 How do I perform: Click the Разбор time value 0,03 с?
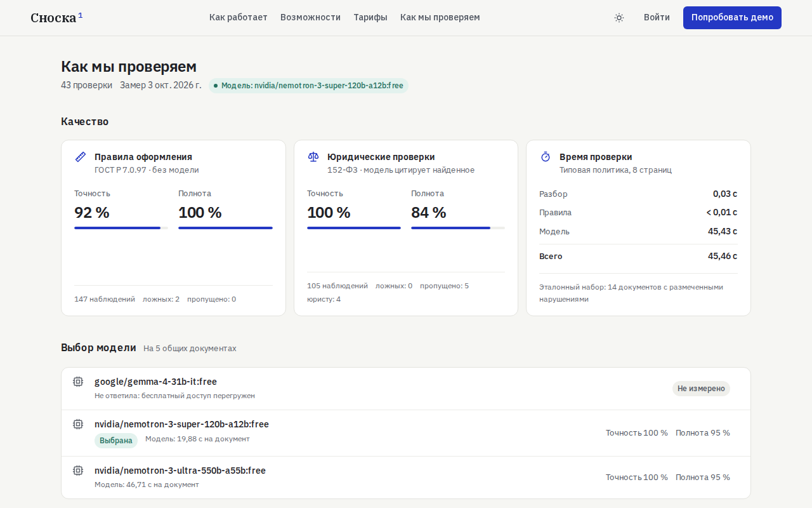[x=725, y=194]
